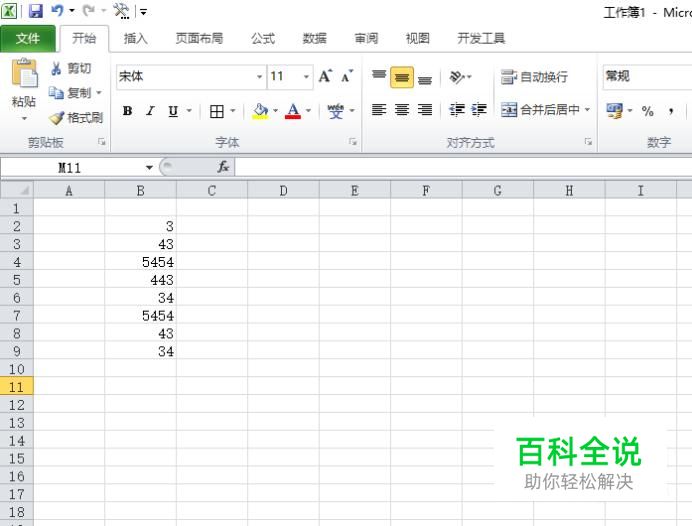Screen dimensions: 692x526
Task: Click the decrease indent icon
Action: point(457,109)
